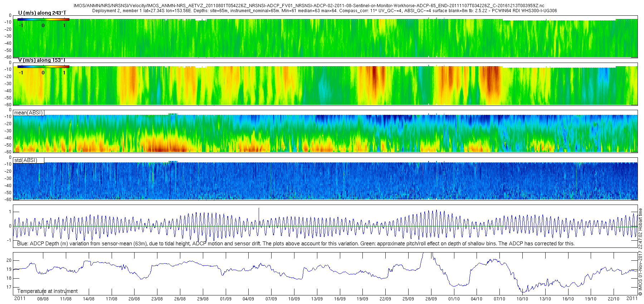Click the '04/09' date tick label

pyautogui.click(x=248, y=299)
